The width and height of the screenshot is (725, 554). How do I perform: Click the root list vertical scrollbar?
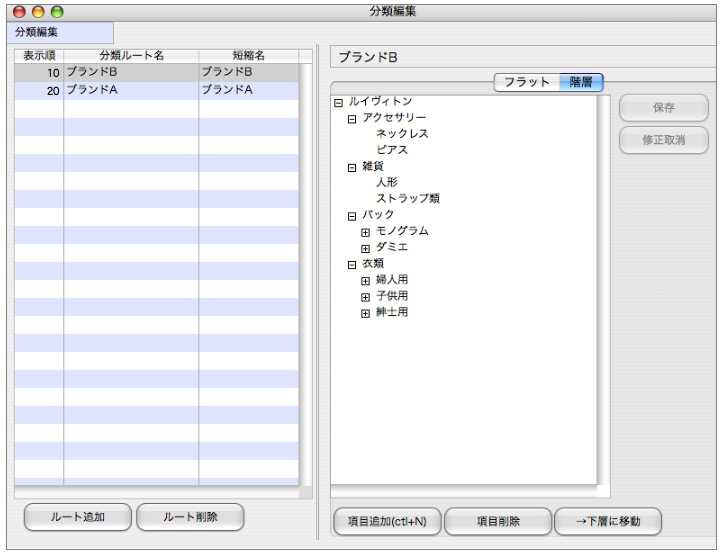tap(306, 274)
